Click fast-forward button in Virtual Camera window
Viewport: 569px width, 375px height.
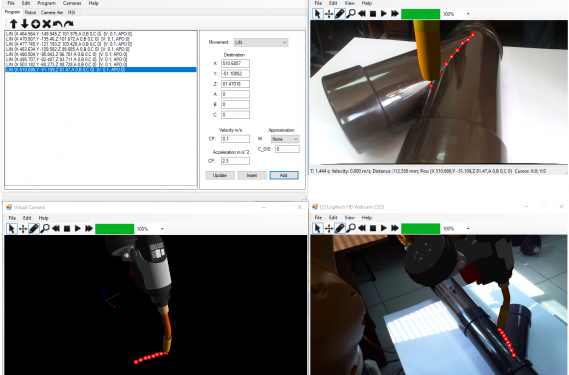(89, 229)
